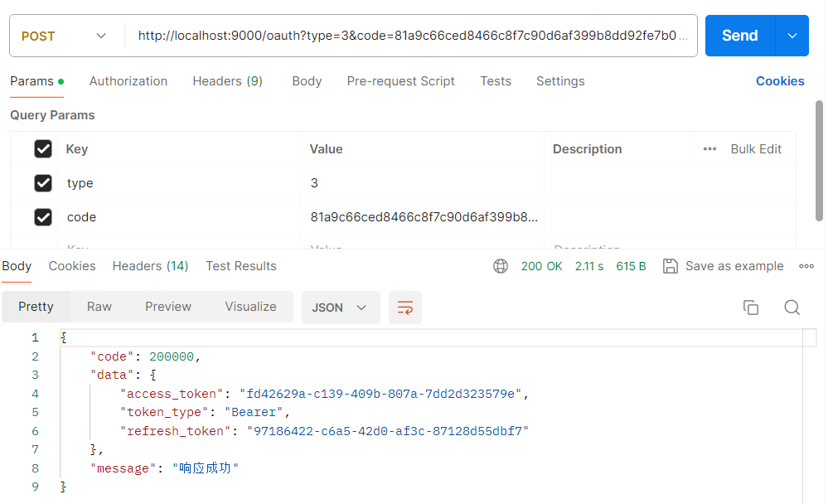Click the params panel vertical scrollbar
Viewport: 833px width, 504px height.
point(819,161)
